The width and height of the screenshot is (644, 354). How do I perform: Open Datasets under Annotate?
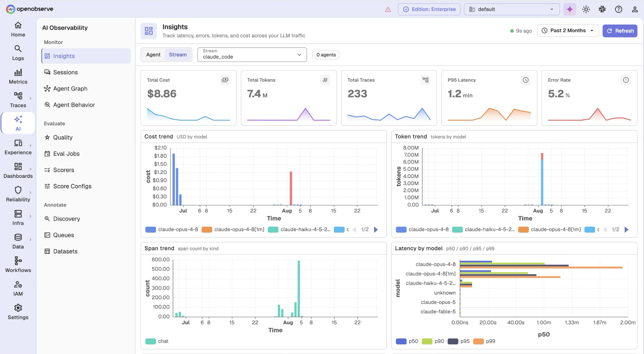(86, 251)
